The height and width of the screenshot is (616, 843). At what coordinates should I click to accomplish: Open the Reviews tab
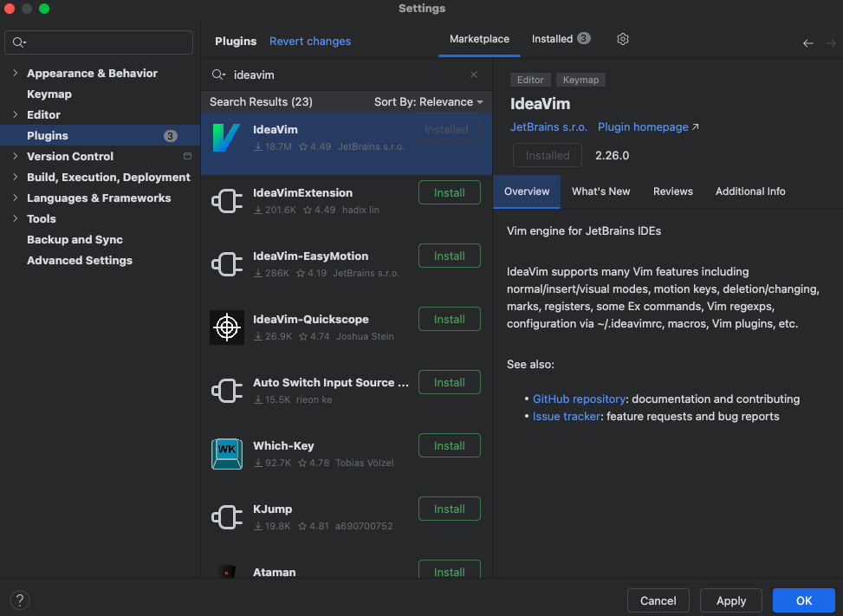pos(672,191)
